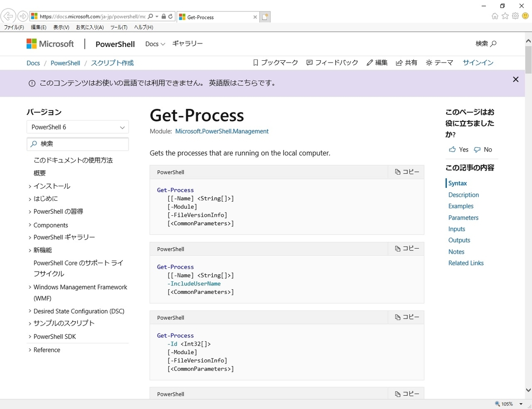Copy the -IncludeUserName syntax block
Image resolution: width=532 pixels, height=409 pixels.
point(407,249)
